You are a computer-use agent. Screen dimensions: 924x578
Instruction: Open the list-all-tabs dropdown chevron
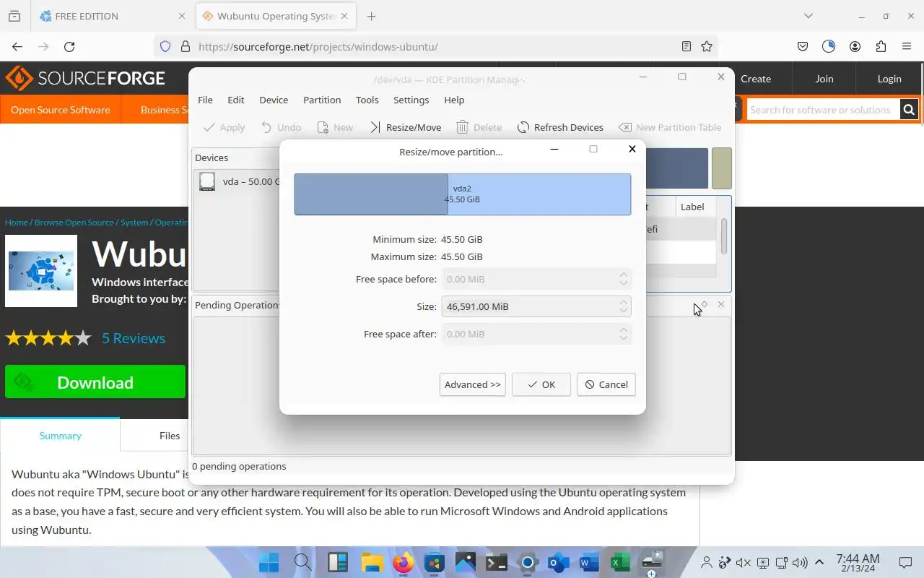tap(808, 16)
